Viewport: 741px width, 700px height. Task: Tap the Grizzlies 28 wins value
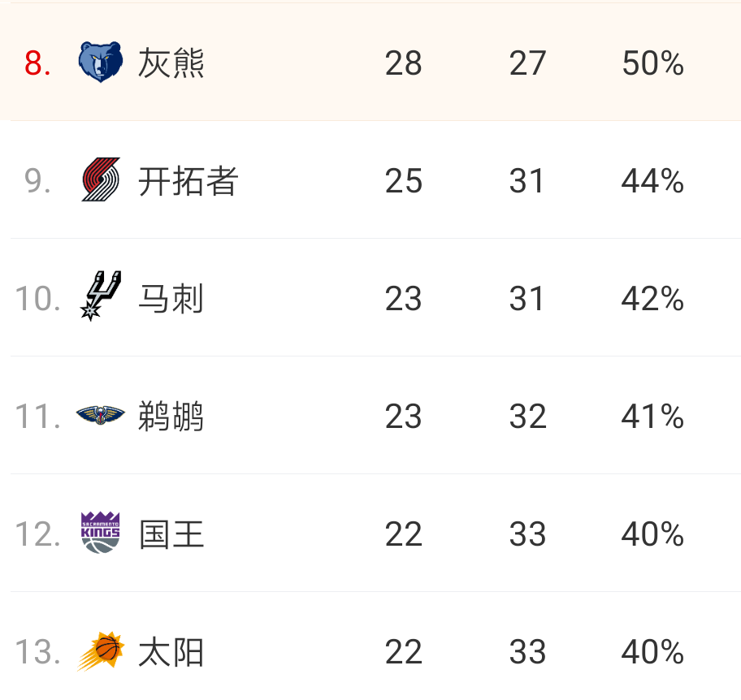click(403, 63)
